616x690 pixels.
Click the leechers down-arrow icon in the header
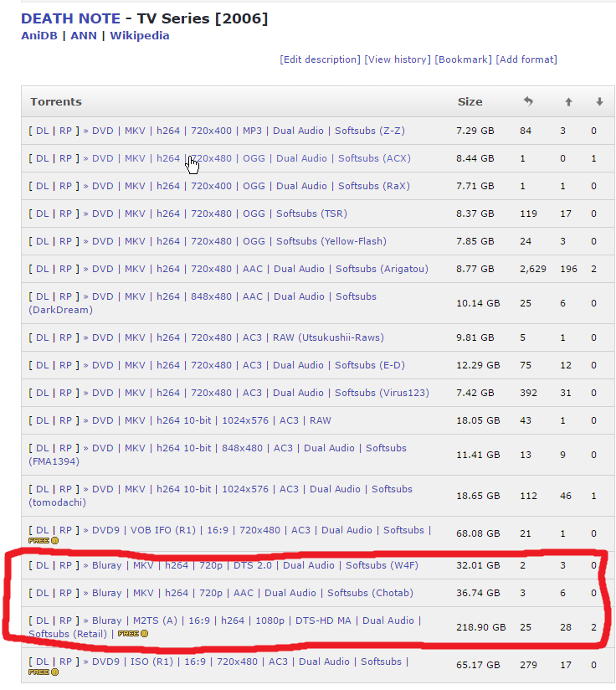(x=599, y=101)
